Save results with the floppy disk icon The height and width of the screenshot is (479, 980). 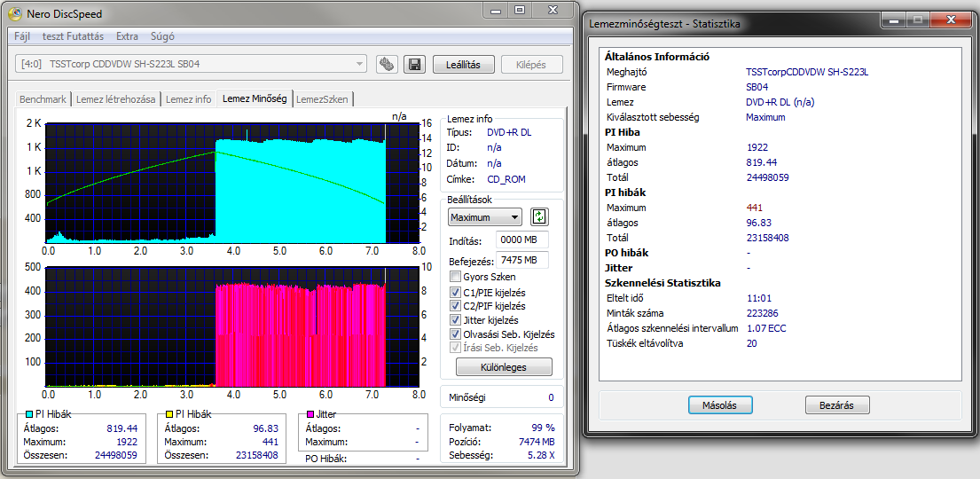coord(413,64)
